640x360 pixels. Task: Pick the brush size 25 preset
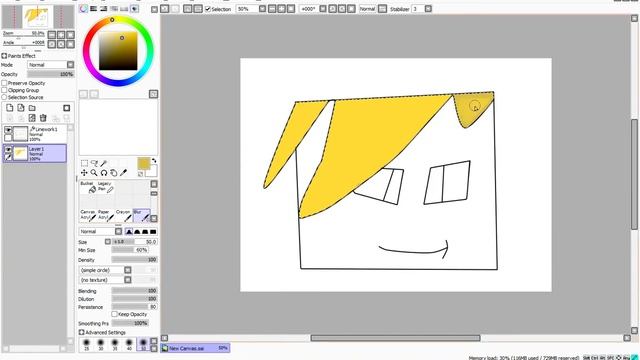(86, 344)
